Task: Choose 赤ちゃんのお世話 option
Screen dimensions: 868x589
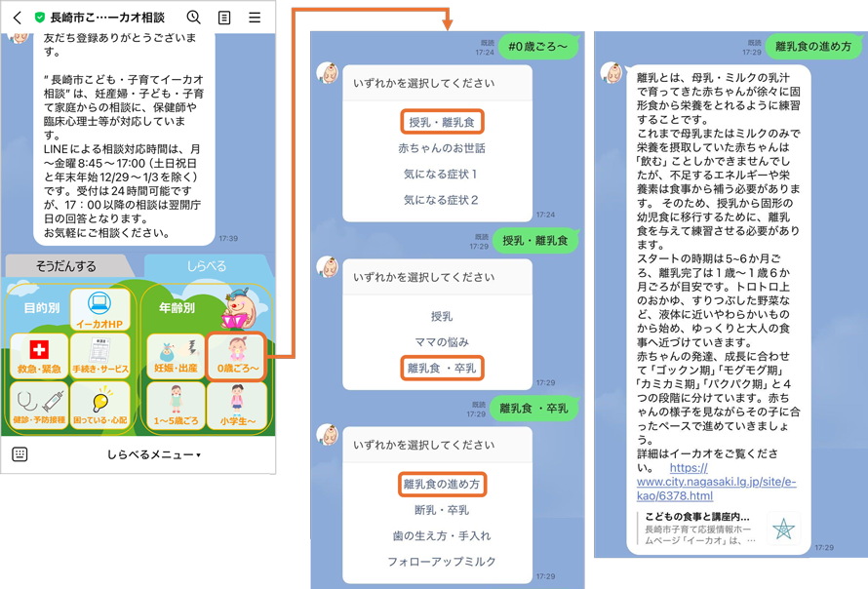Action: tap(442, 148)
